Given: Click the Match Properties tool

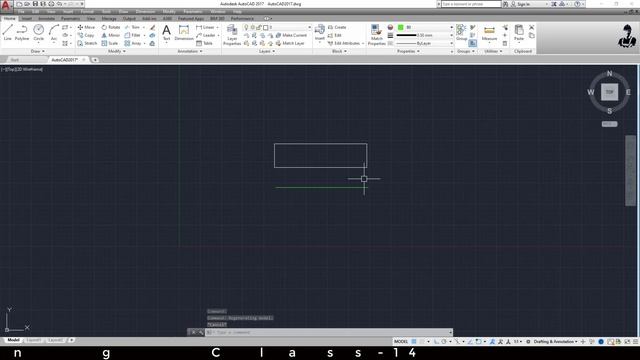Looking at the screenshot, I should click(376, 35).
